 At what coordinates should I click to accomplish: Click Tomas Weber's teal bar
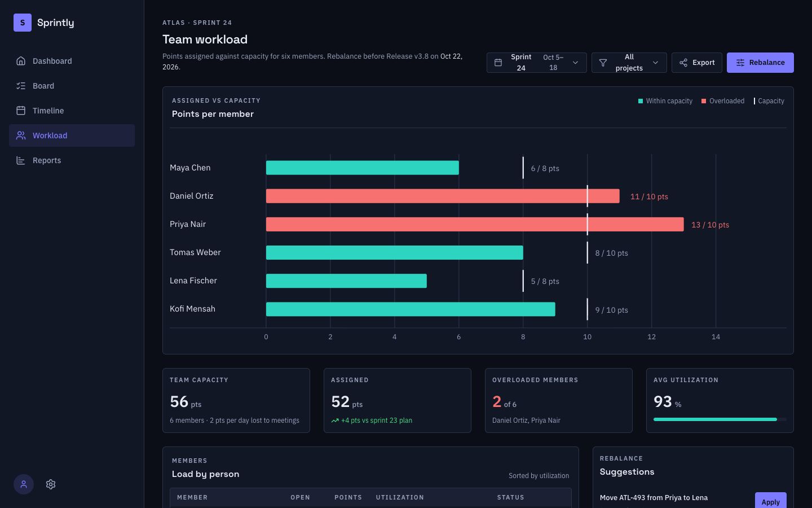pos(395,252)
